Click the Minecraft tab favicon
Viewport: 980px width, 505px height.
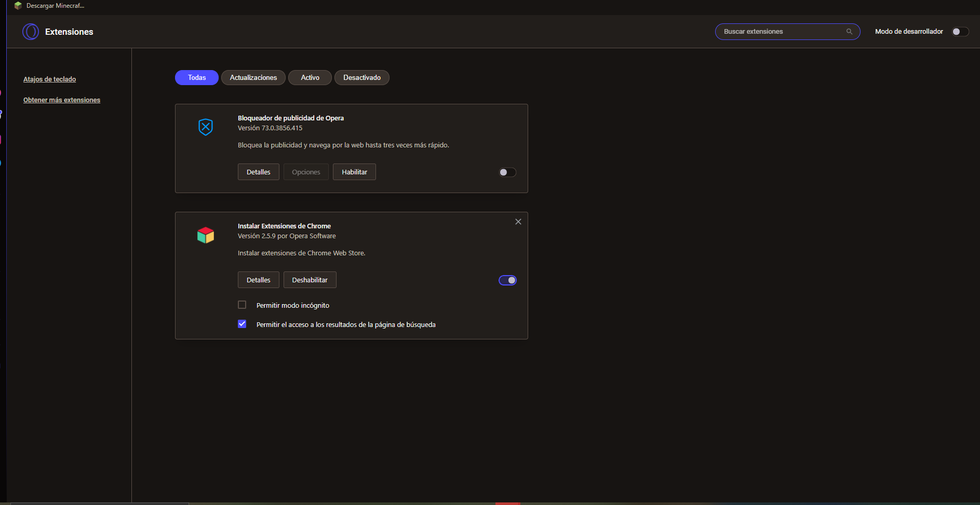[18, 6]
